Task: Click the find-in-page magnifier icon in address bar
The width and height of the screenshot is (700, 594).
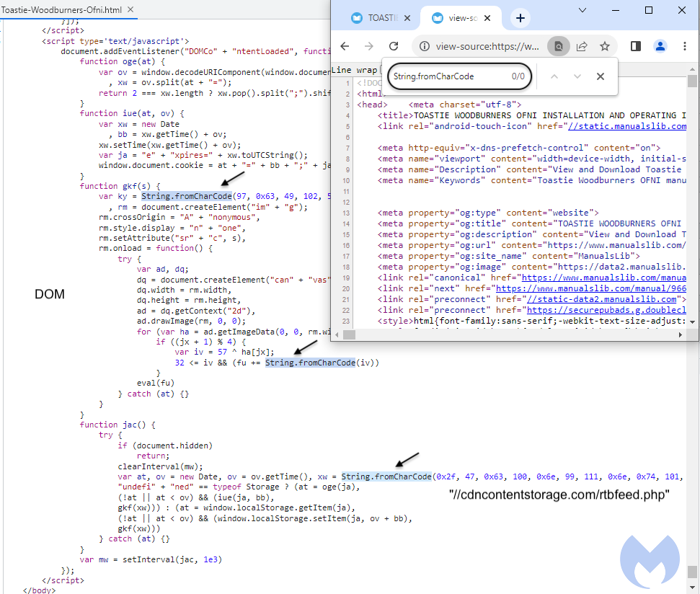Action: pos(559,46)
